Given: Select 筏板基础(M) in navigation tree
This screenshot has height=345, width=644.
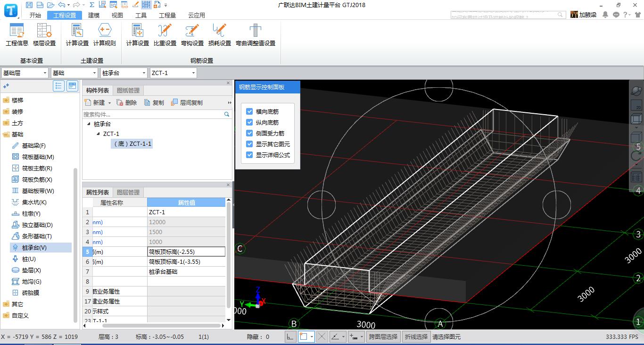Looking at the screenshot, I should click(x=38, y=157).
